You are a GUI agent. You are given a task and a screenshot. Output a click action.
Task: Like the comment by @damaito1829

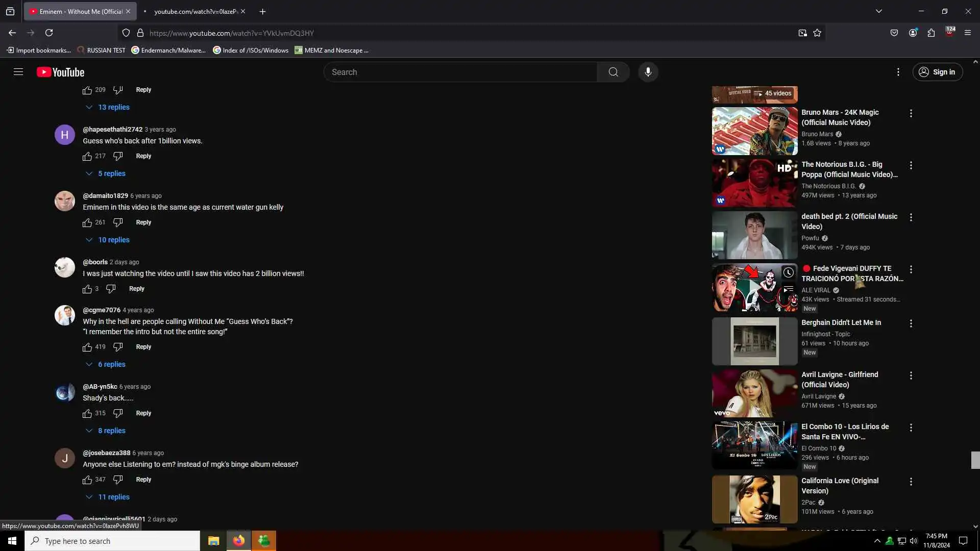point(87,223)
